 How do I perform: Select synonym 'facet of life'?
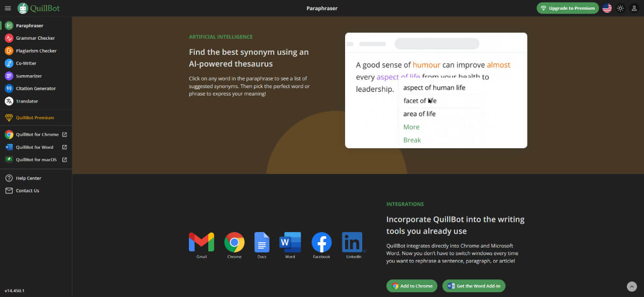click(420, 100)
